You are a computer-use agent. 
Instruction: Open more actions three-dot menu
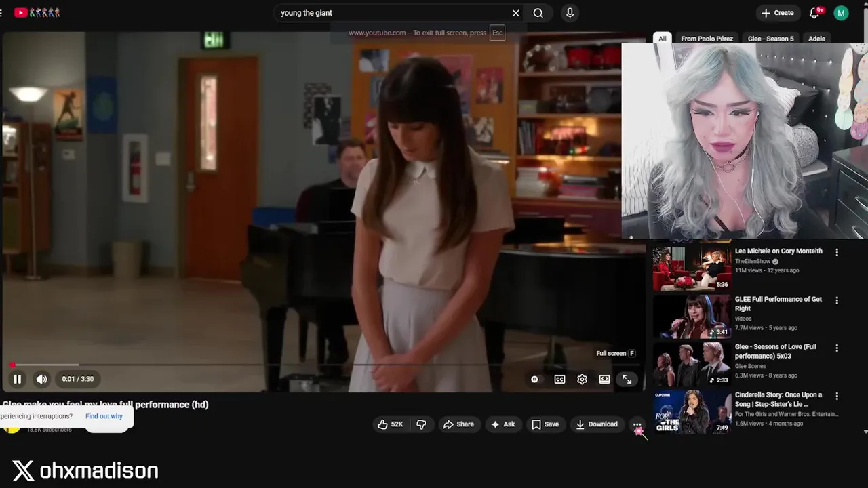[637, 424]
